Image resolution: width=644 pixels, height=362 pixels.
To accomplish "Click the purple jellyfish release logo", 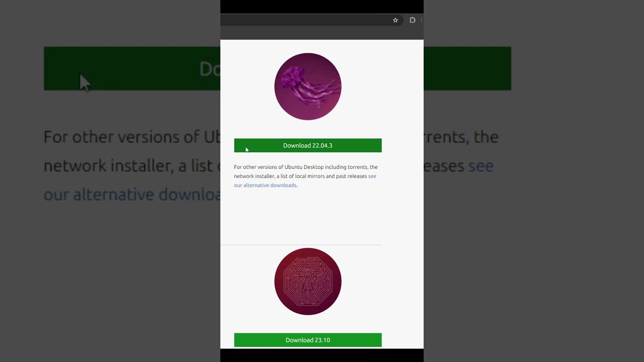I will (308, 86).
